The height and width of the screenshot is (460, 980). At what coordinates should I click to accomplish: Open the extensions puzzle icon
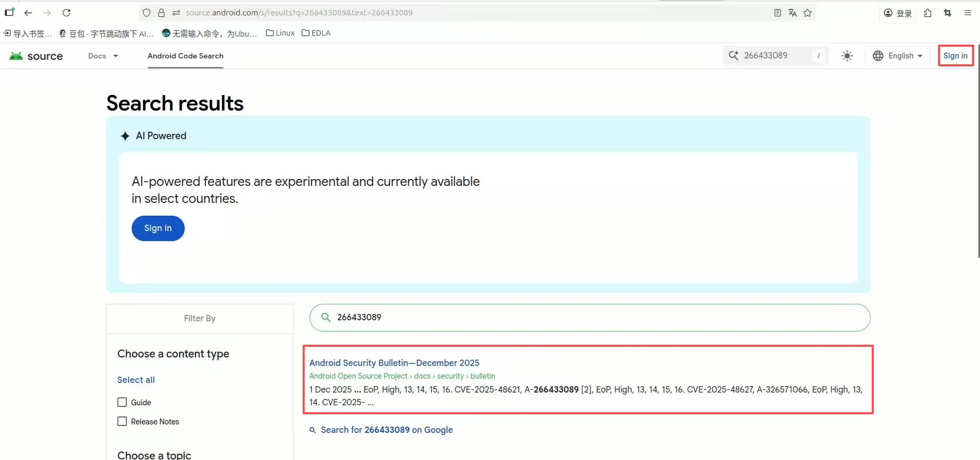pos(928,13)
